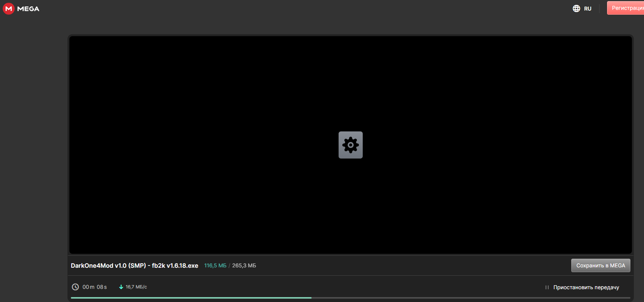
Task: Click the unfilled grey part of progress bar
Action: 471,298
